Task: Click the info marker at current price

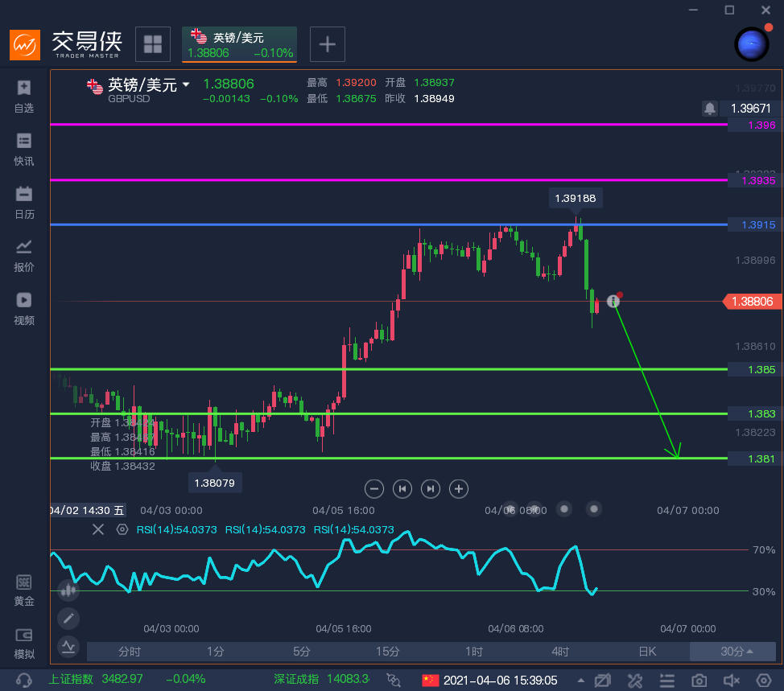Action: pyautogui.click(x=613, y=301)
